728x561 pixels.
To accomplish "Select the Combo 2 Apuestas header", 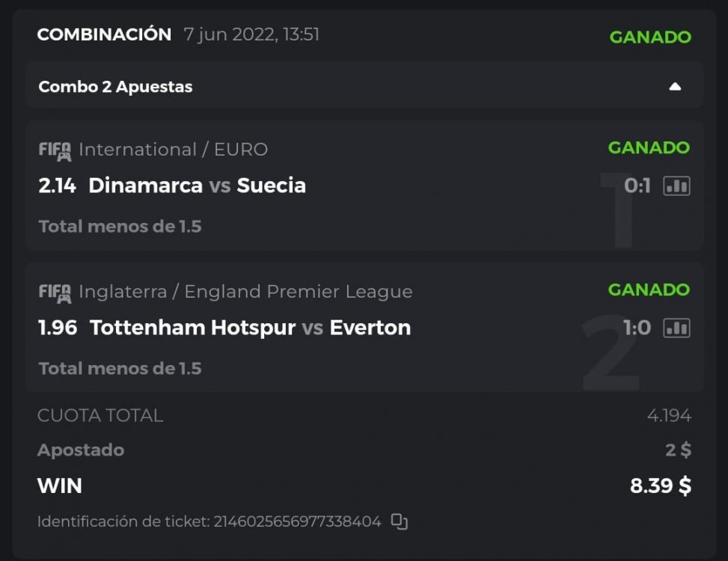I will [x=115, y=87].
